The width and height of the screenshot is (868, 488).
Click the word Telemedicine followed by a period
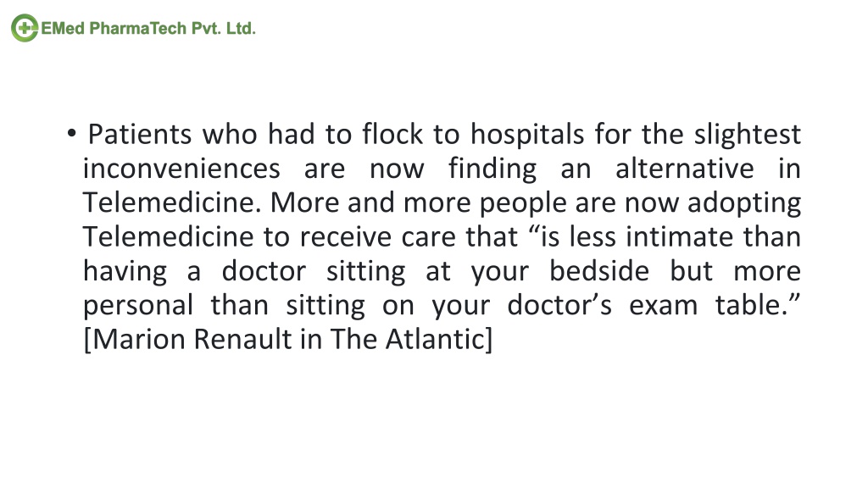(172, 202)
